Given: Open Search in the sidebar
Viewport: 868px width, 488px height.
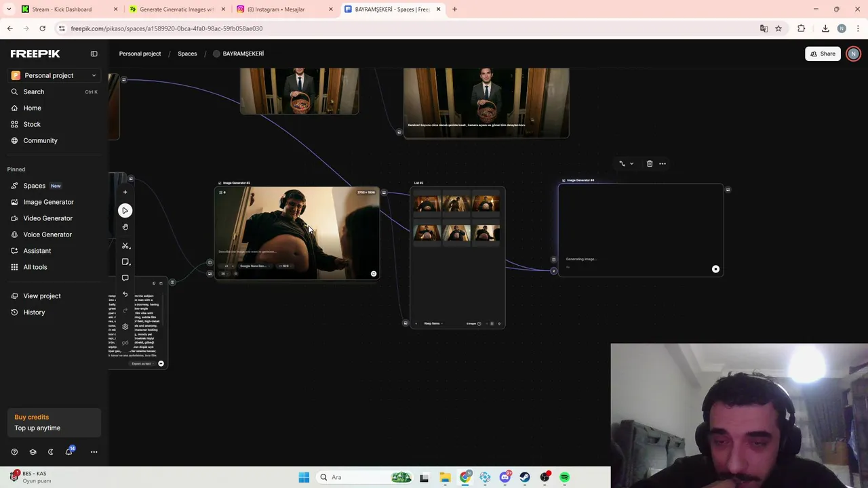Looking at the screenshot, I should coord(54,91).
